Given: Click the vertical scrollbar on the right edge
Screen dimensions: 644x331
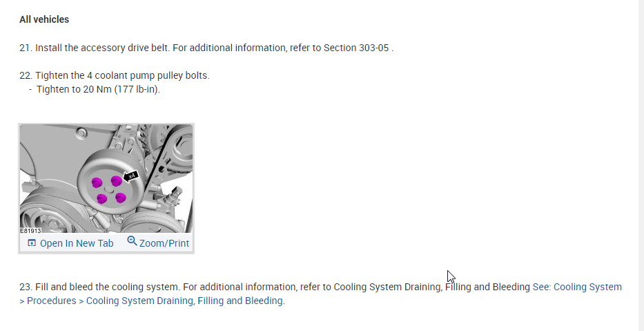Looking at the screenshot, I should click(641, 166).
